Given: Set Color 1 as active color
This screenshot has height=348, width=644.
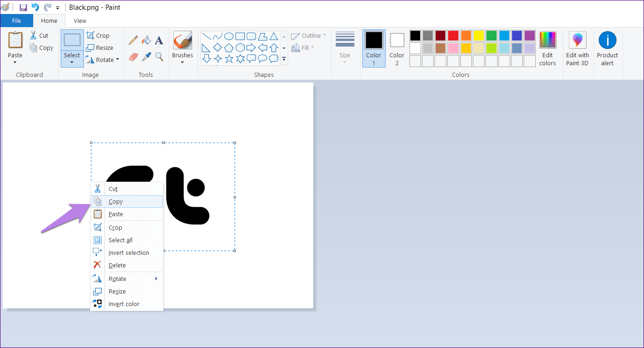Looking at the screenshot, I should tap(374, 48).
